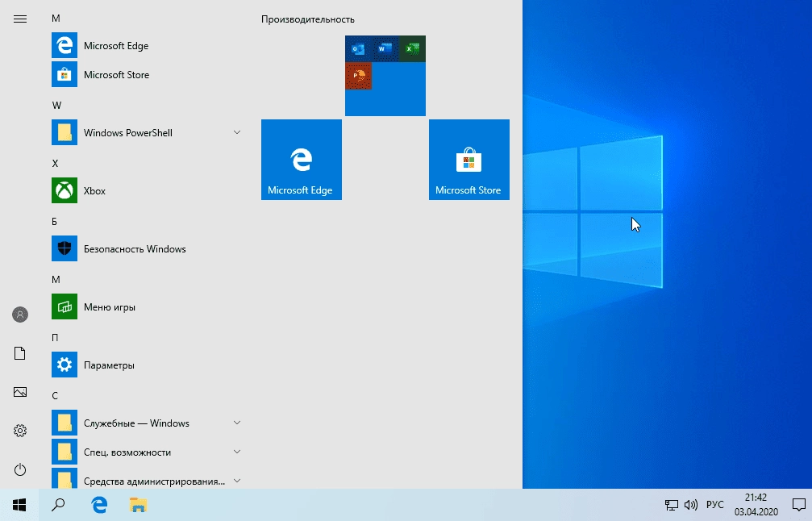Open Меню игры app

click(x=147, y=306)
